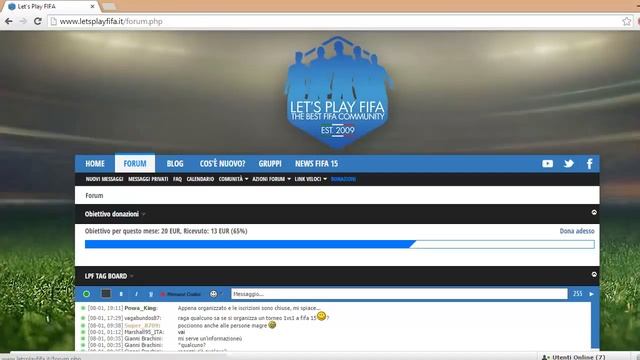Open the YouTube channel icon

[x=547, y=164]
